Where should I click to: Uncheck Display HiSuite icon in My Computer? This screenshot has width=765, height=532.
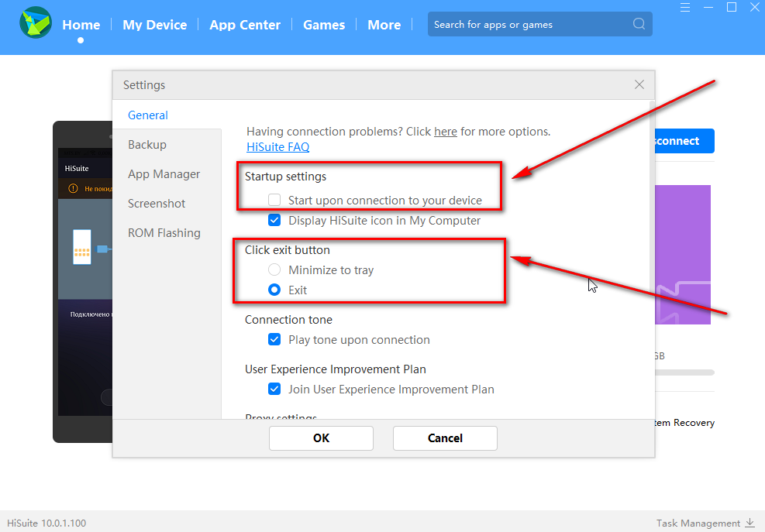point(274,220)
